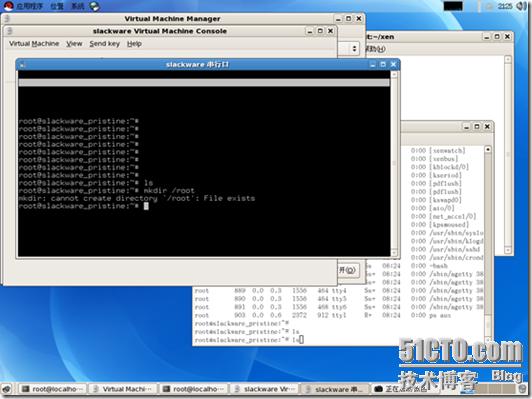Click the slackware Virtual Machine Console window icon
The height and width of the screenshot is (399, 532).
click(10, 31)
